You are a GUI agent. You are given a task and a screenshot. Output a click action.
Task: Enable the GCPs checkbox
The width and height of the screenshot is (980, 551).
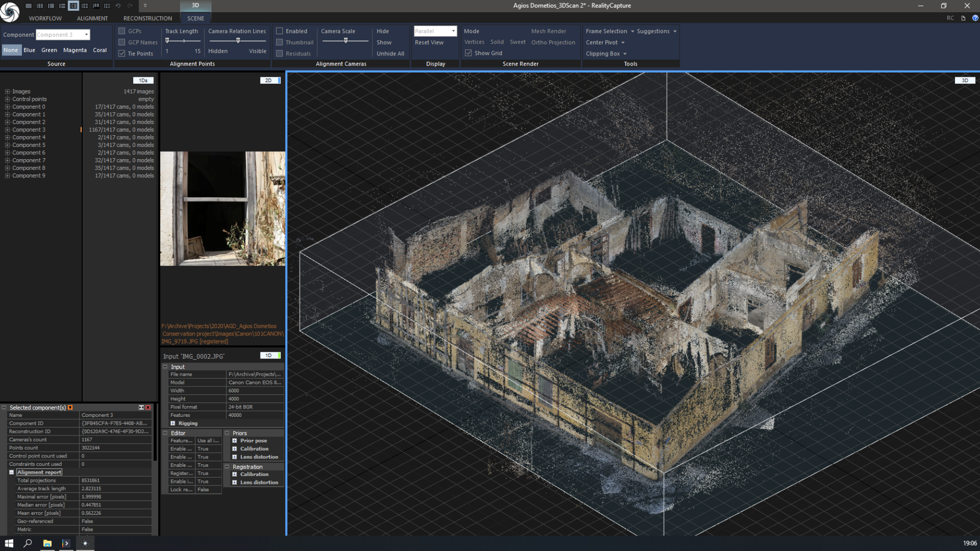pyautogui.click(x=122, y=31)
